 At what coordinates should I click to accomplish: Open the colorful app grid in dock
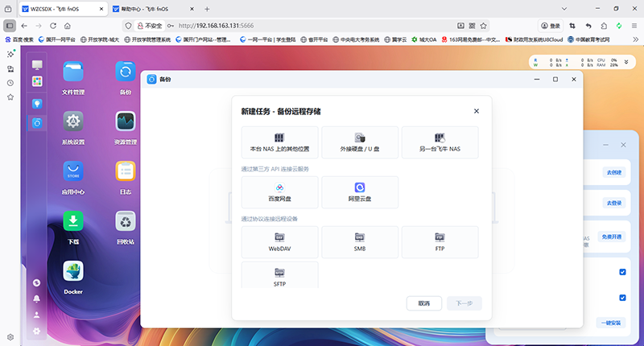point(37,81)
